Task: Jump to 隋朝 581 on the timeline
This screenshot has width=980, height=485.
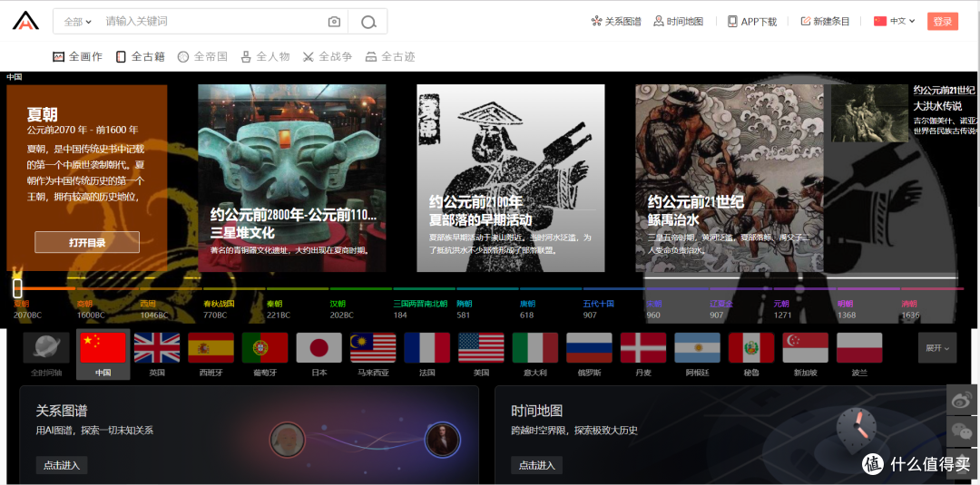Action: pos(465,309)
